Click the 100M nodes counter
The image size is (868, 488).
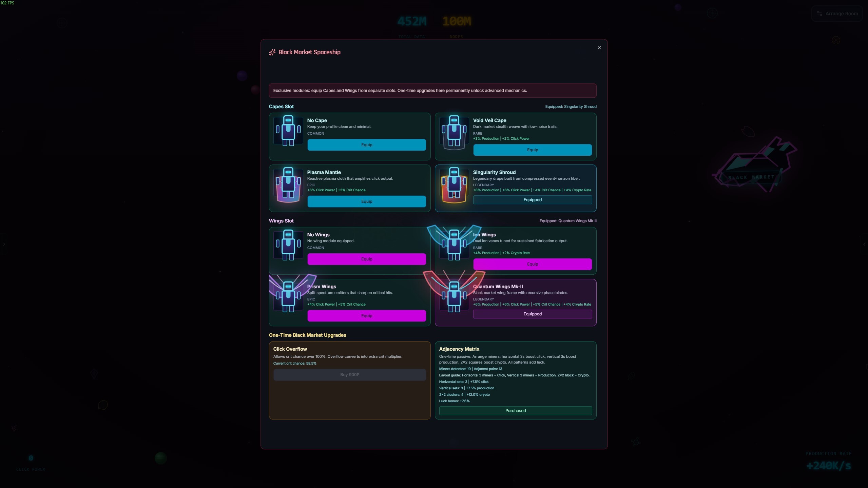pyautogui.click(x=457, y=22)
